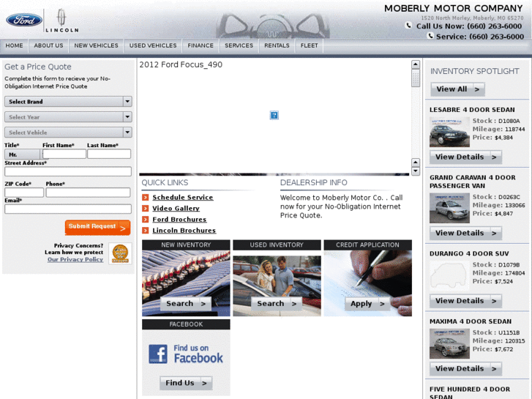Click the Submit Request button
The image size is (532, 399).
[98, 227]
